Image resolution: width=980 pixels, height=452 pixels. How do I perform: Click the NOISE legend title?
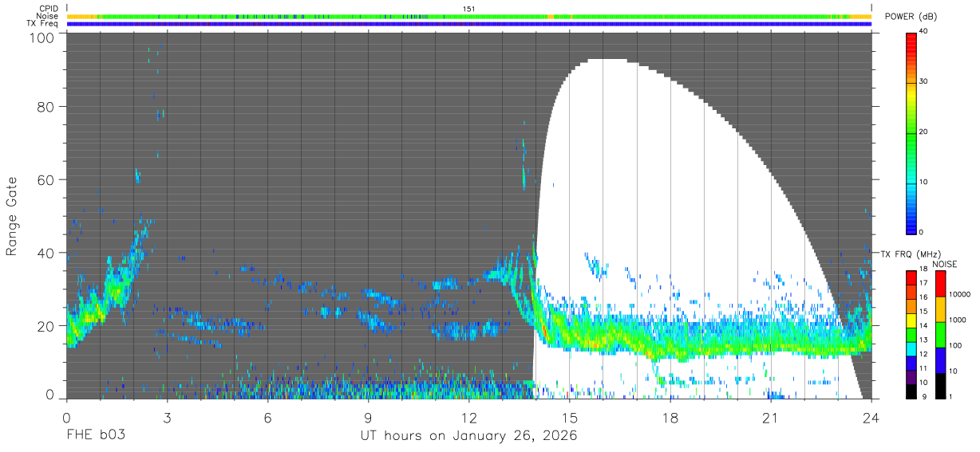(946, 264)
